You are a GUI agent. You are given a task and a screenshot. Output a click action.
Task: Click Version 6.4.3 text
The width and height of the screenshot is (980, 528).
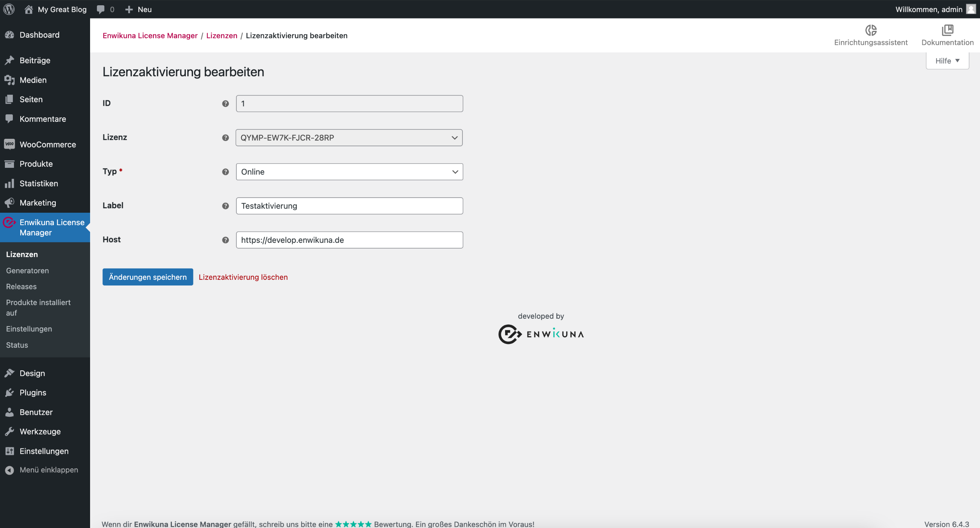[x=946, y=524]
